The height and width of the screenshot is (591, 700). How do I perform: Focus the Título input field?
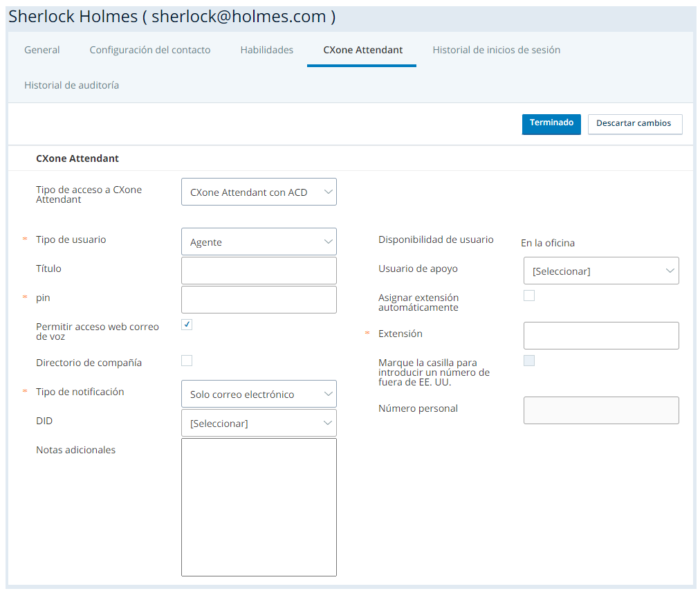pyautogui.click(x=259, y=271)
